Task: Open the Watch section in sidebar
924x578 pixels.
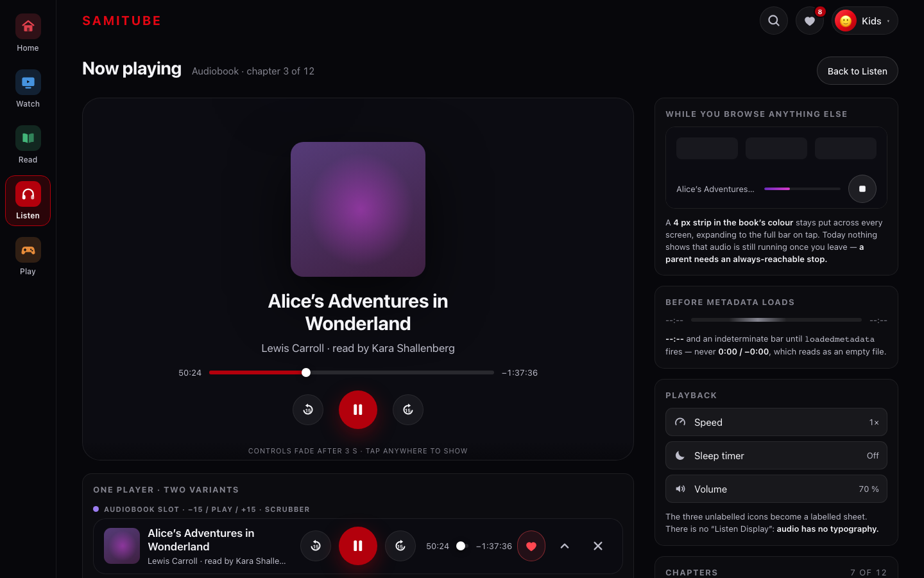Action: (x=28, y=89)
